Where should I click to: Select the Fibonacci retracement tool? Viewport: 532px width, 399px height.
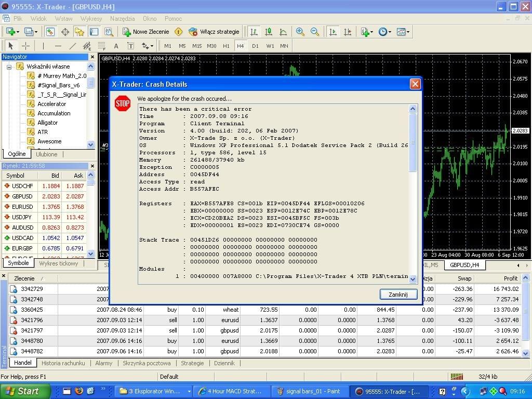click(101, 46)
